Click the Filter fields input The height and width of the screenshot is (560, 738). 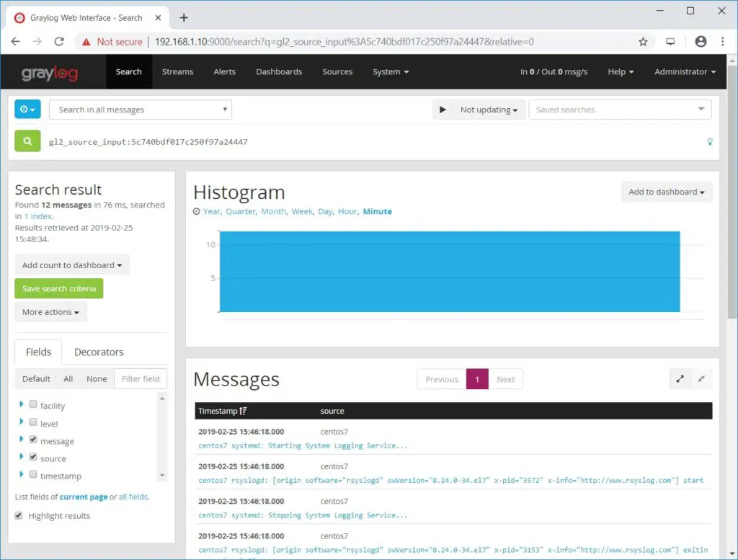(141, 379)
